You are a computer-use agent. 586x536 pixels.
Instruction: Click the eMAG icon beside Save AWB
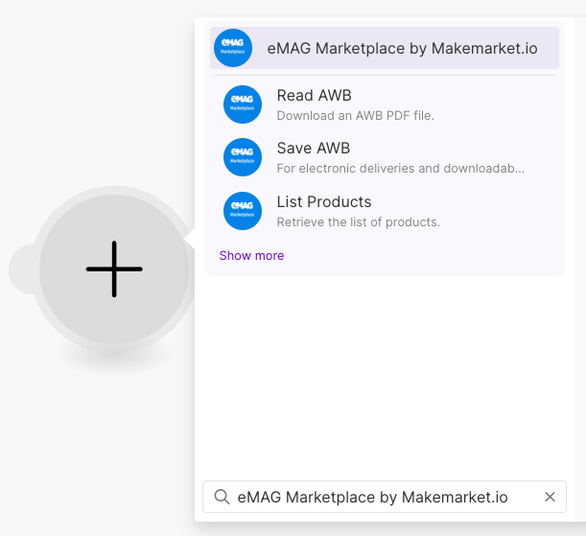coord(243,157)
